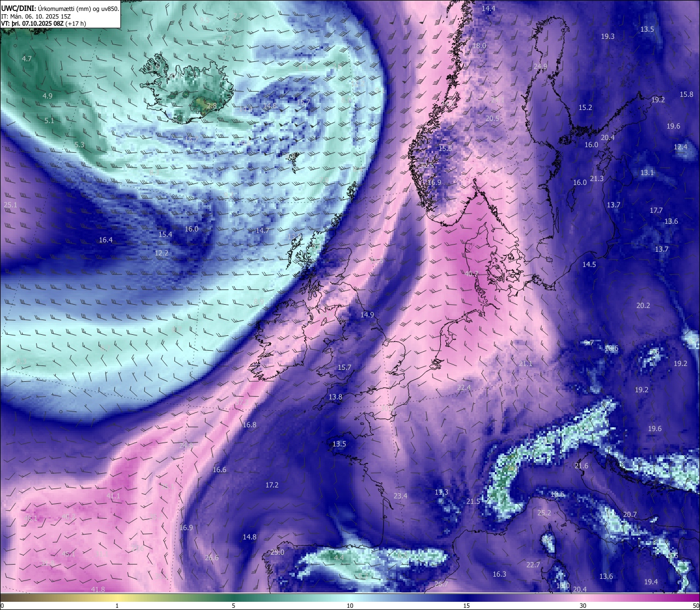Viewport: 700px width, 610px height.
Task: Click the 13.8 value label
Action: pyautogui.click(x=335, y=397)
